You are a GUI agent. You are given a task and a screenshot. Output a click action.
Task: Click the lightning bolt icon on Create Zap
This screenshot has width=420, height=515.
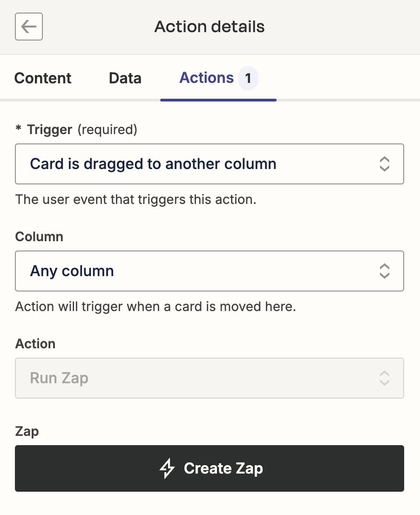[x=167, y=468]
